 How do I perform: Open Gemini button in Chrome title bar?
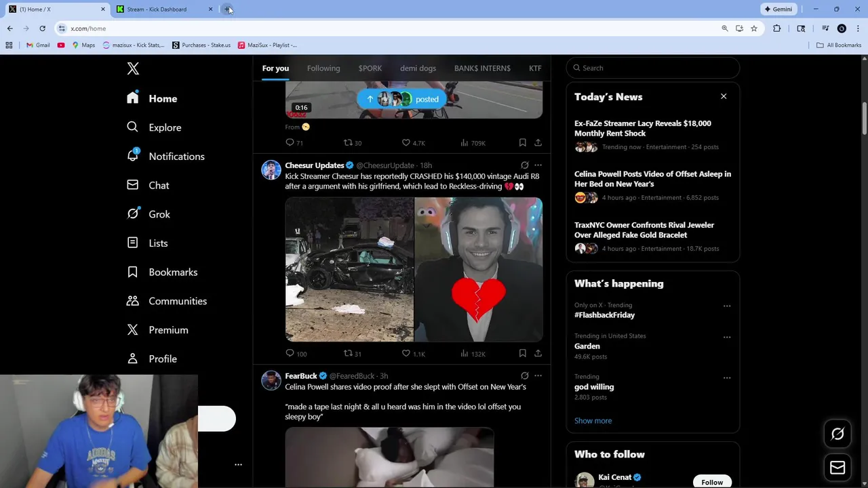point(778,9)
